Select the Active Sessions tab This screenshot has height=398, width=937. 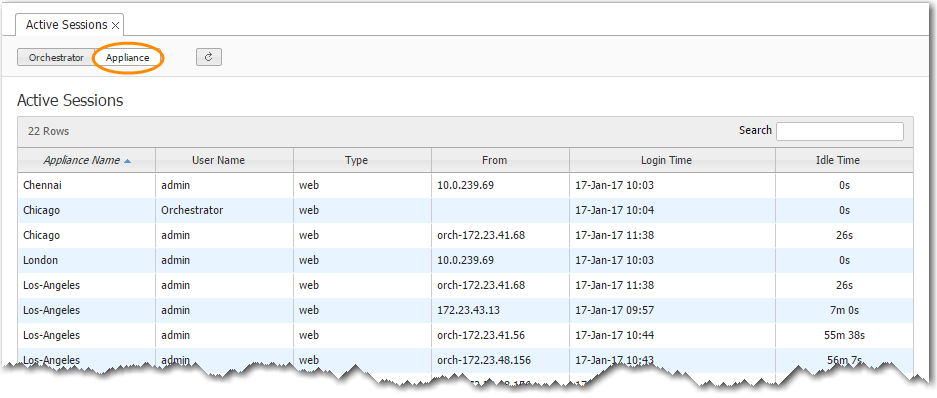pyautogui.click(x=69, y=25)
